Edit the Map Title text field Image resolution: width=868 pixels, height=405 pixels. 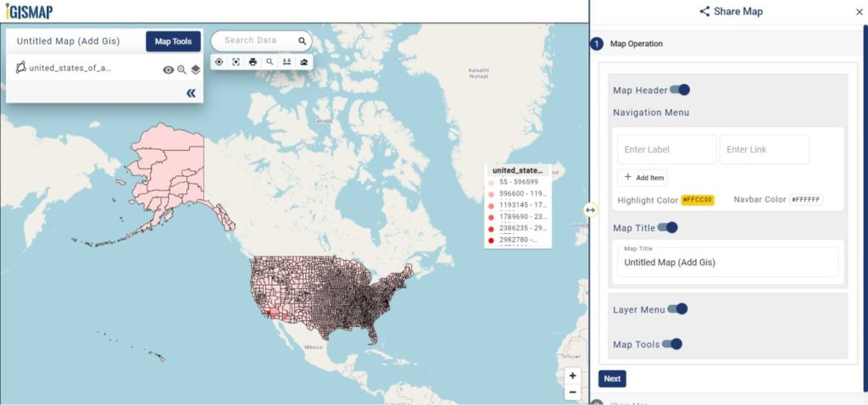[x=728, y=263]
